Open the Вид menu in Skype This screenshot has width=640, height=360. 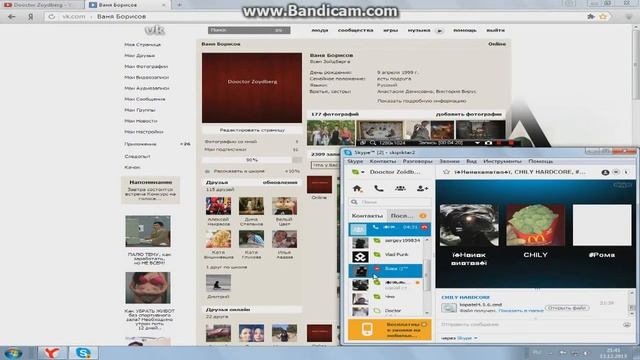(x=471, y=161)
